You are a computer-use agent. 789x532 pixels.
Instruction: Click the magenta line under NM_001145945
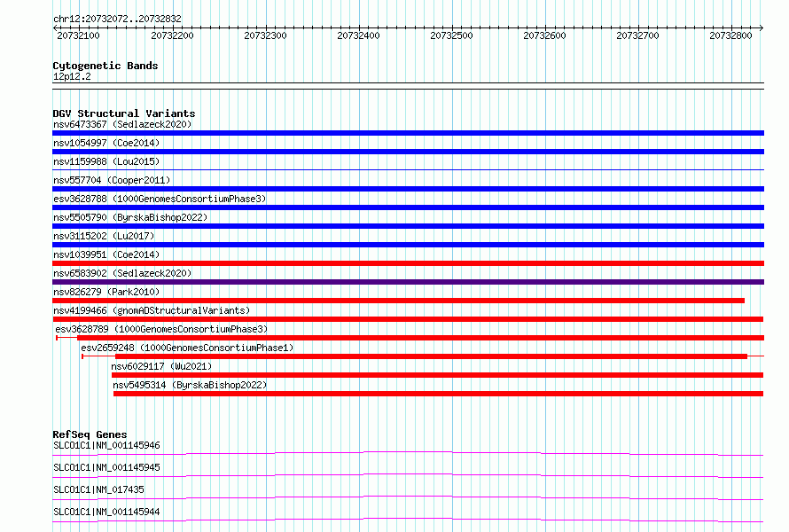click(x=408, y=474)
